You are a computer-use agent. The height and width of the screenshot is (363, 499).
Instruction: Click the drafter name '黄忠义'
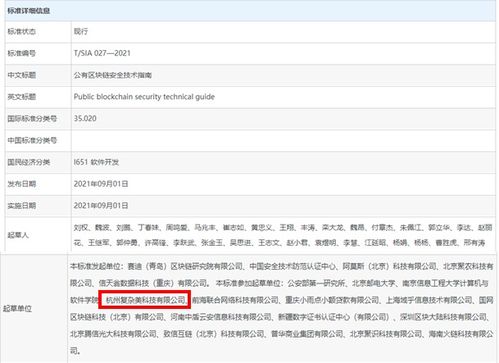[261, 228]
